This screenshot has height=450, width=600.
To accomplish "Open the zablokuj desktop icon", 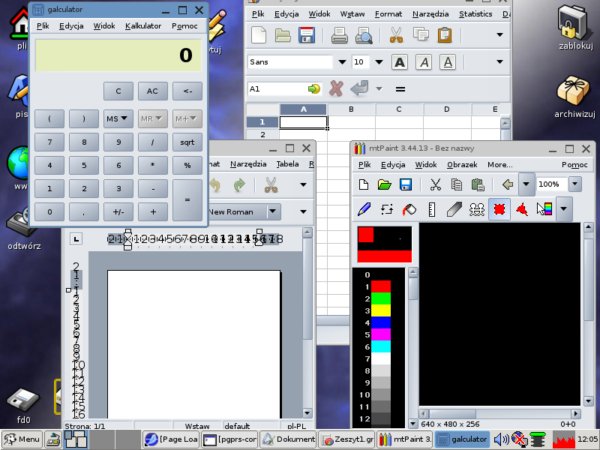I will click(575, 29).
